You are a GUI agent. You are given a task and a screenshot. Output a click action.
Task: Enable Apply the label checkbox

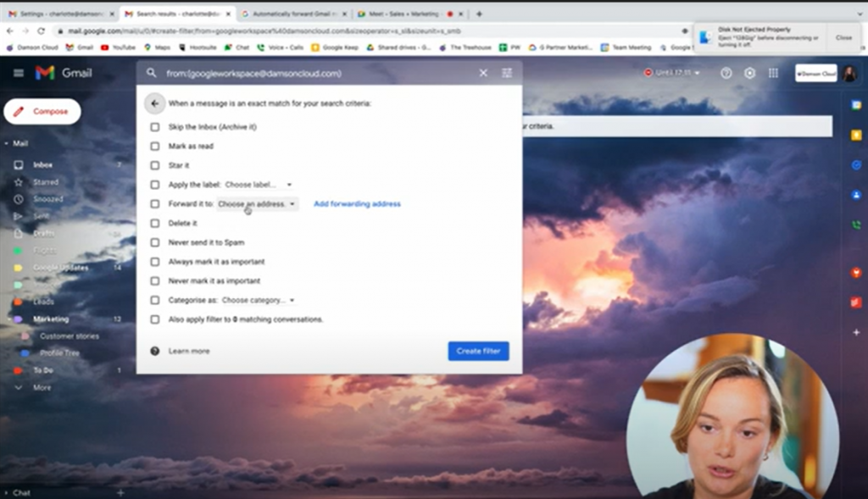[155, 185]
